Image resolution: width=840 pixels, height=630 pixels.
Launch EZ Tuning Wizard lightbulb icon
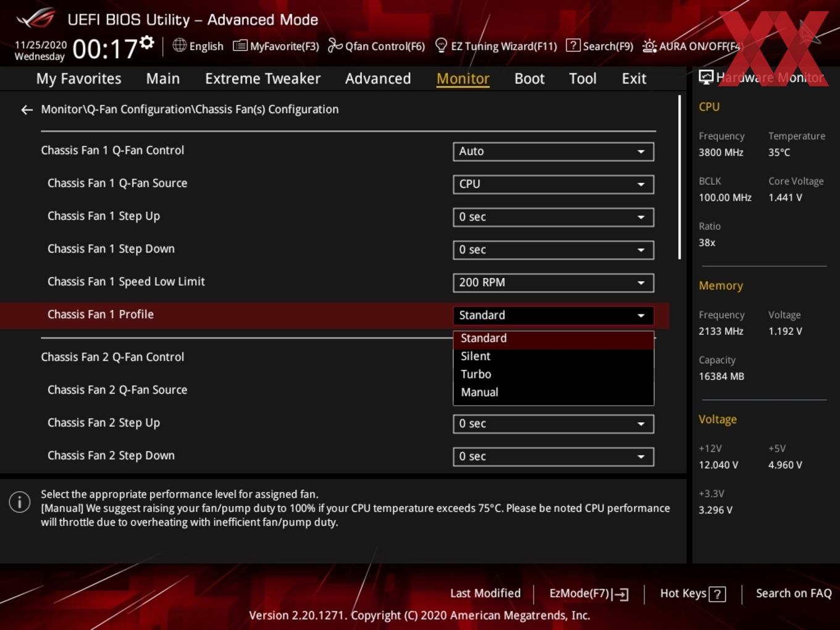(441, 45)
